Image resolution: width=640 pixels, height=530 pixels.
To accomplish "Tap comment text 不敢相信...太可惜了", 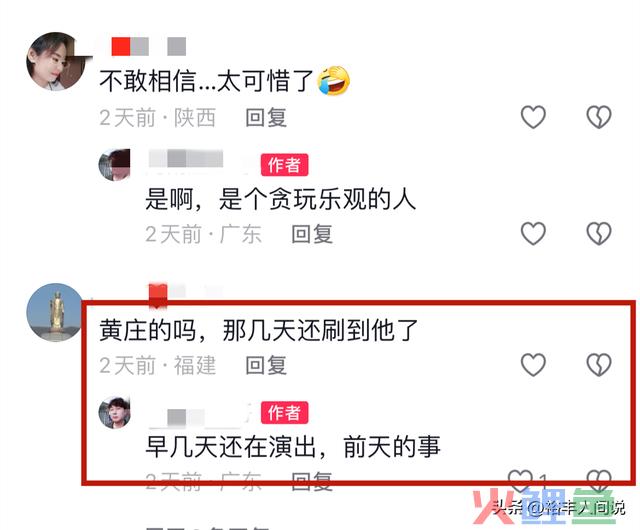I will (207, 80).
